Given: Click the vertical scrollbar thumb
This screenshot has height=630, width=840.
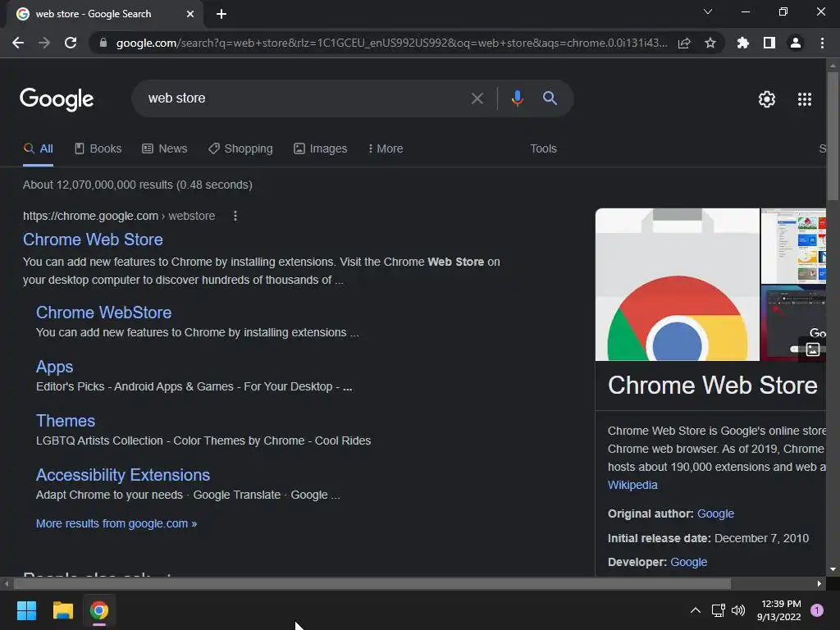Looking at the screenshot, I should pos(833,135).
